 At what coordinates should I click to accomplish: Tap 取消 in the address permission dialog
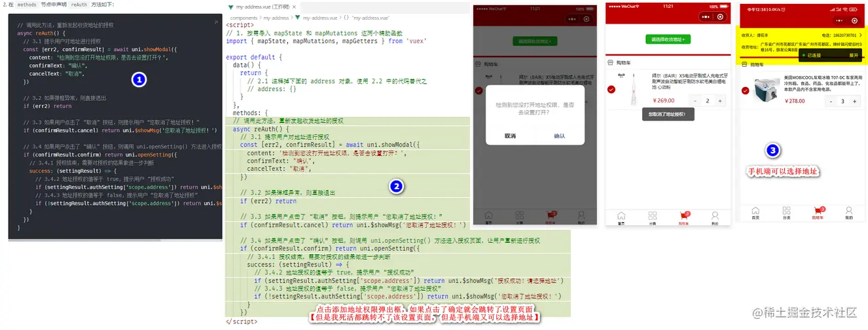point(510,136)
